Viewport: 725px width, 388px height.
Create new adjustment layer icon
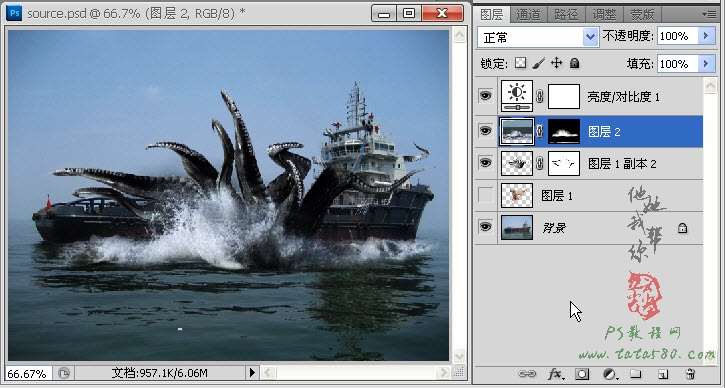tap(611, 374)
